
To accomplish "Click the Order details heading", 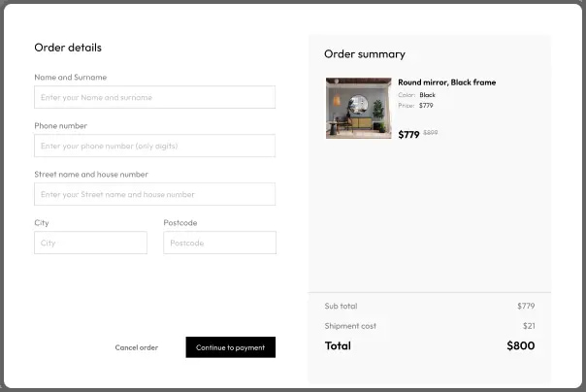I will click(68, 48).
